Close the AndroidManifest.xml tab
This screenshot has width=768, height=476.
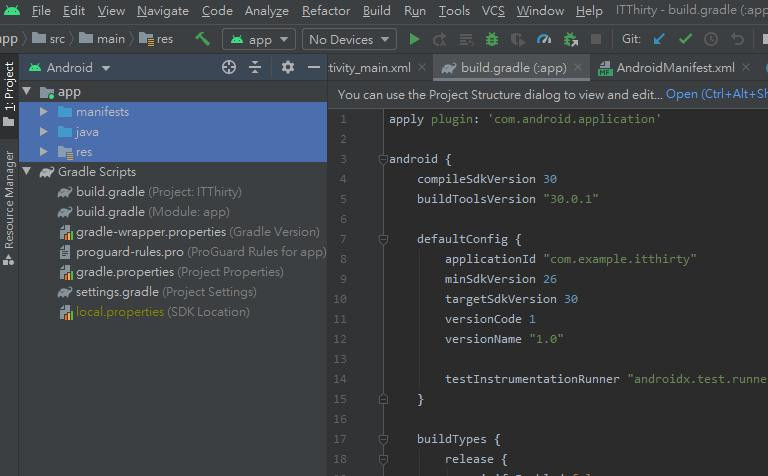[x=746, y=67]
